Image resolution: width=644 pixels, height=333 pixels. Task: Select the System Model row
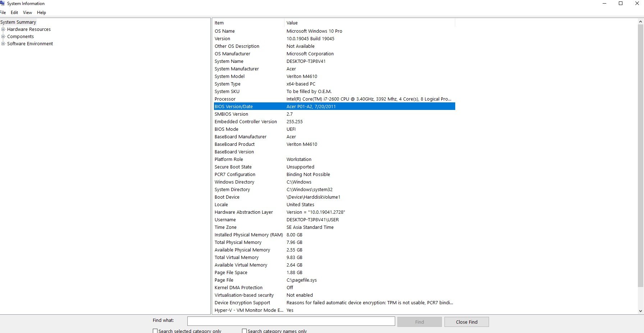pos(334,77)
